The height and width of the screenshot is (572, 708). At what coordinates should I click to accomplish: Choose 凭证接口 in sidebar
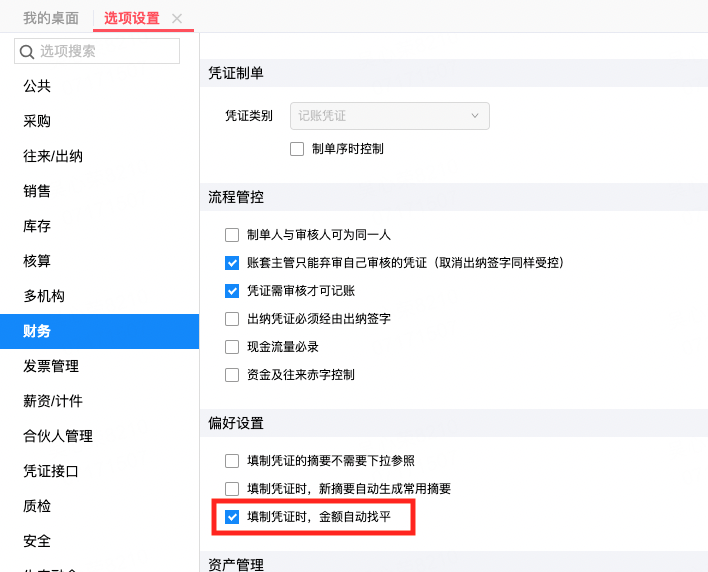51,471
